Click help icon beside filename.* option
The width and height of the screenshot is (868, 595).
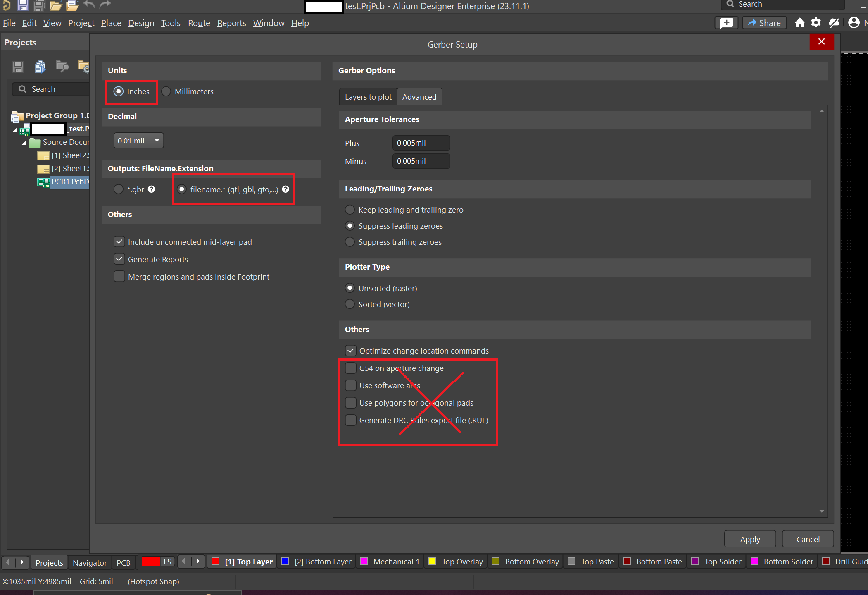coord(285,189)
